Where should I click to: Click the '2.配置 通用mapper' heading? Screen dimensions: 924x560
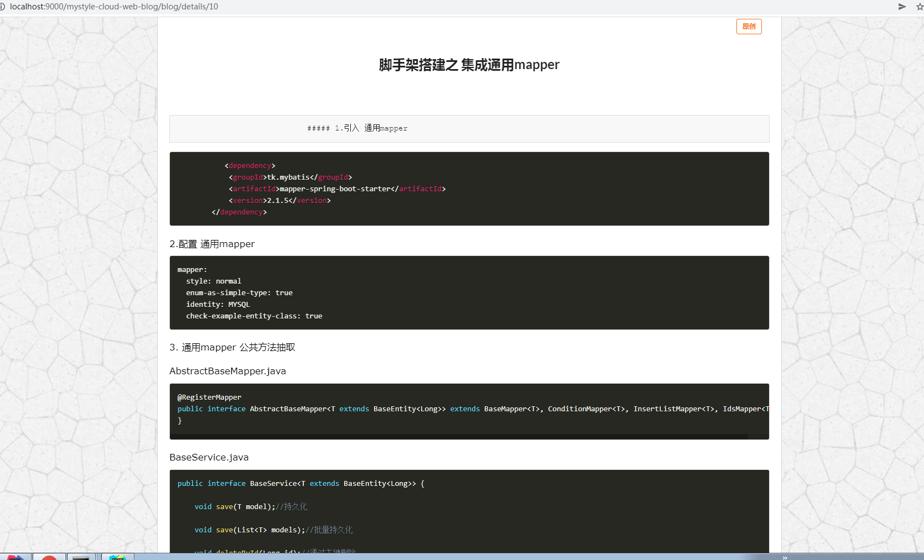212,244
